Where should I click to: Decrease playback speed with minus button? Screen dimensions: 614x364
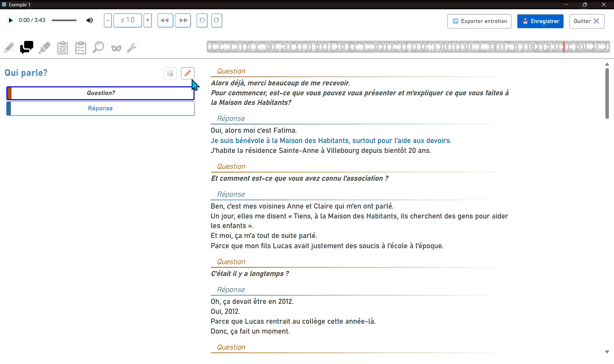point(108,20)
